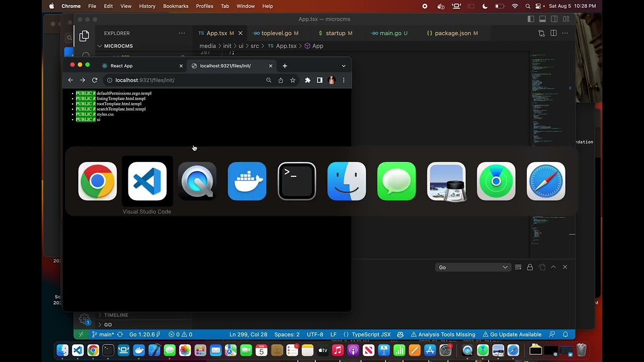Image resolution: width=644 pixels, height=362 pixels.
Task: Open macOS Control Center in menu bar
Action: coord(538,6)
